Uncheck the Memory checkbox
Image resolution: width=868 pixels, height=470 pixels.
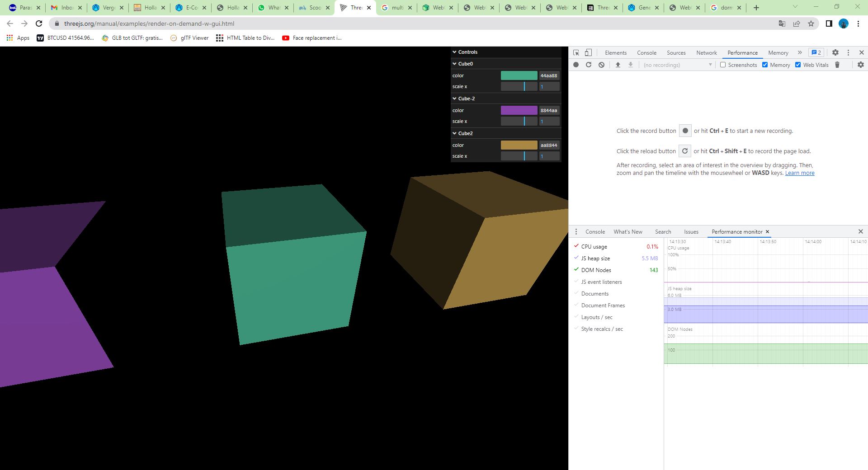tap(765, 65)
